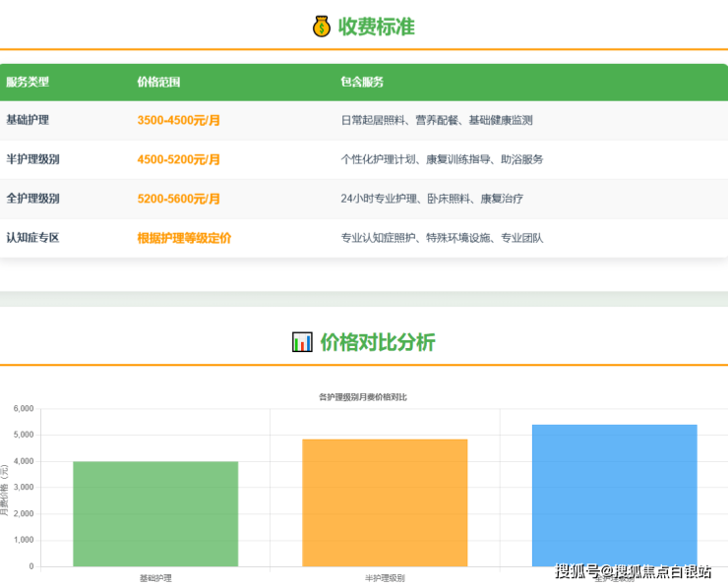This screenshot has height=587, width=728.
Task: Select the 服务类型 column header
Action: (x=28, y=83)
